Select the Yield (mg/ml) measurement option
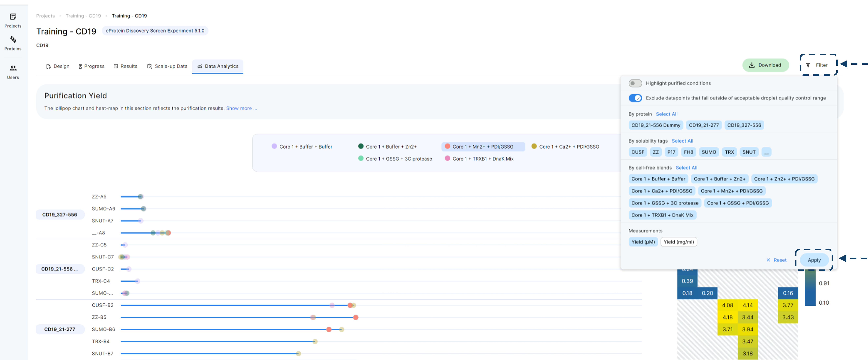Image resolution: width=868 pixels, height=360 pixels. point(679,242)
